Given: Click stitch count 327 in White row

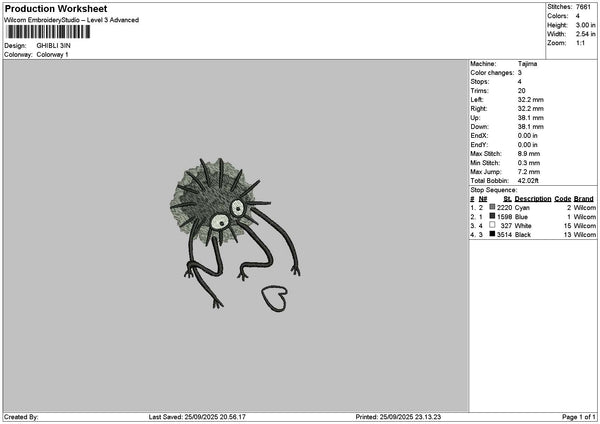Looking at the screenshot, I should click(506, 226).
